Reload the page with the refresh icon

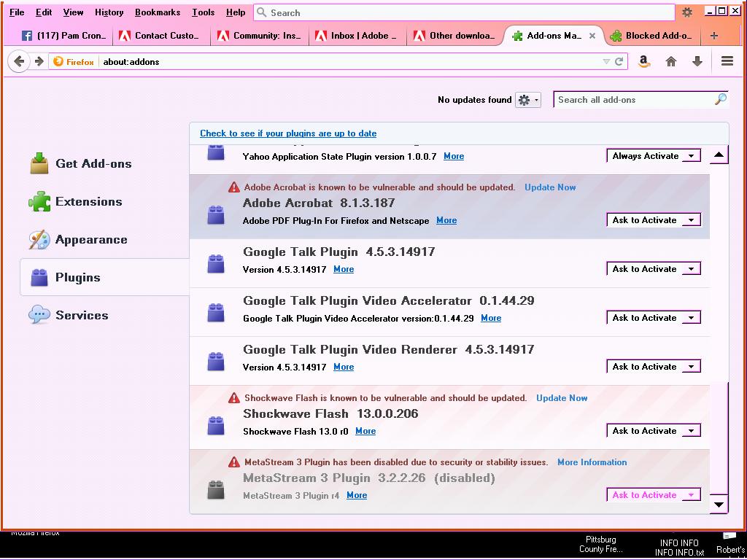tap(619, 61)
